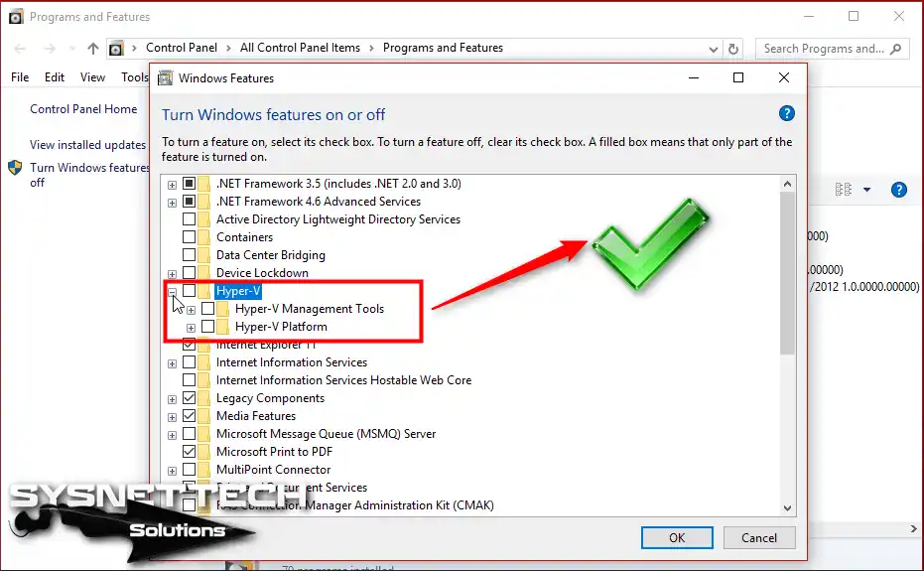Open the View menu
Screen dimensions: 924x571
click(x=92, y=77)
